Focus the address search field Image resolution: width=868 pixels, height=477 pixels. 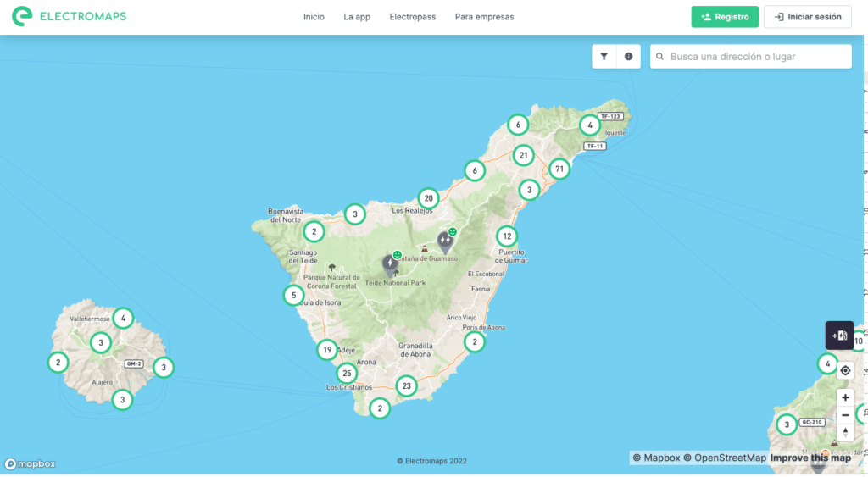[x=757, y=57]
